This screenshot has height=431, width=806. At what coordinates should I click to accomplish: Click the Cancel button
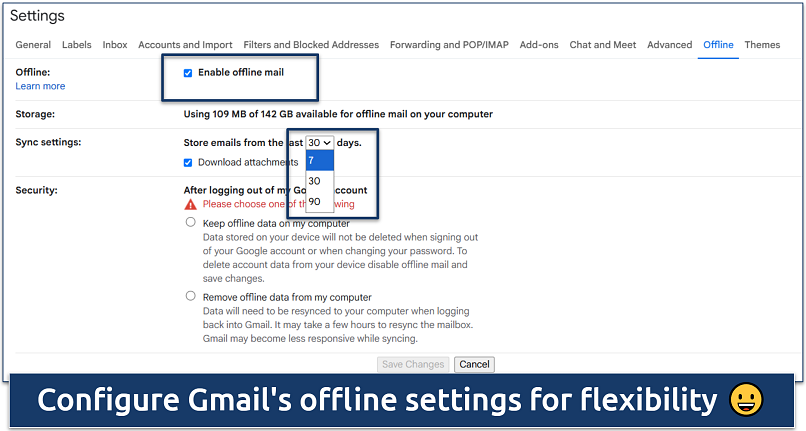[x=474, y=365]
